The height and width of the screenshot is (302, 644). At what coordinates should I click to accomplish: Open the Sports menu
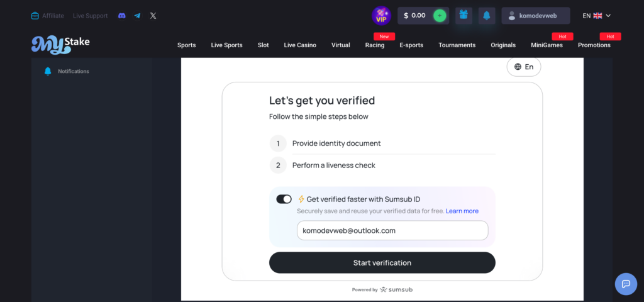tap(186, 45)
